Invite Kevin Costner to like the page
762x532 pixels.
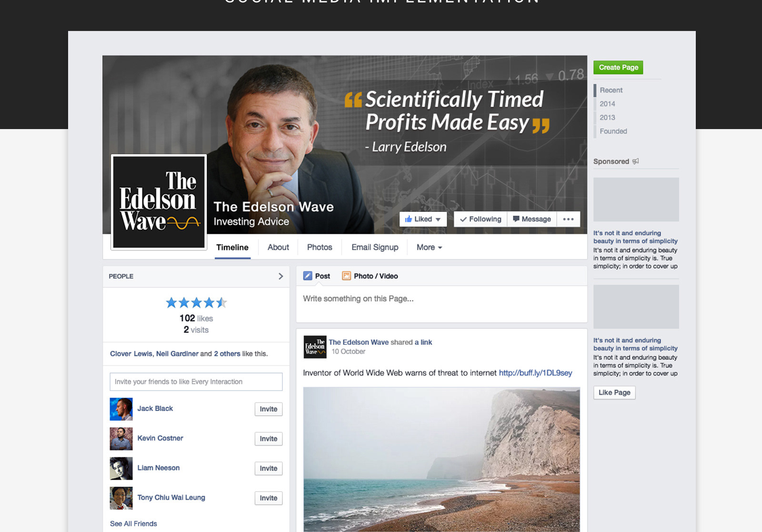point(269,439)
